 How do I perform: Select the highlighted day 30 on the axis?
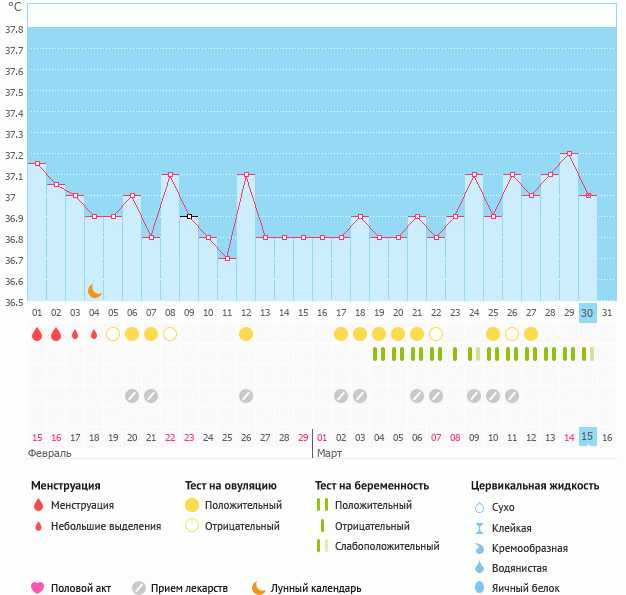point(588,313)
